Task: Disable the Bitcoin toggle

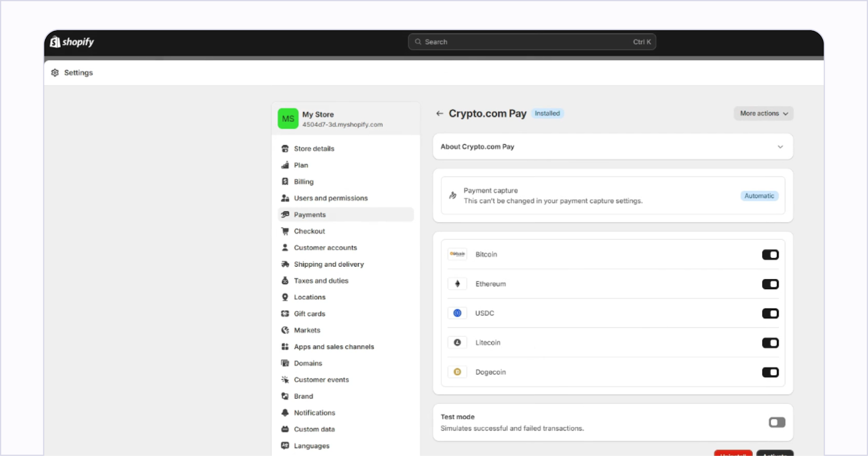Action: [x=770, y=255]
